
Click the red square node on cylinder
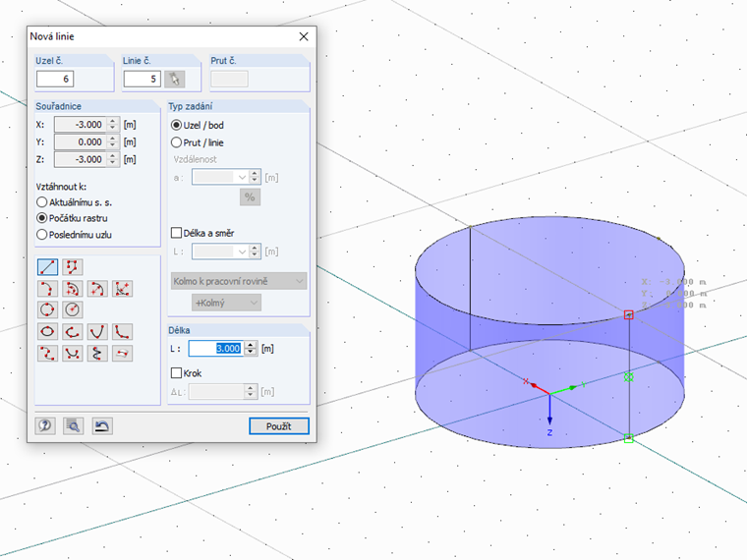point(629,314)
